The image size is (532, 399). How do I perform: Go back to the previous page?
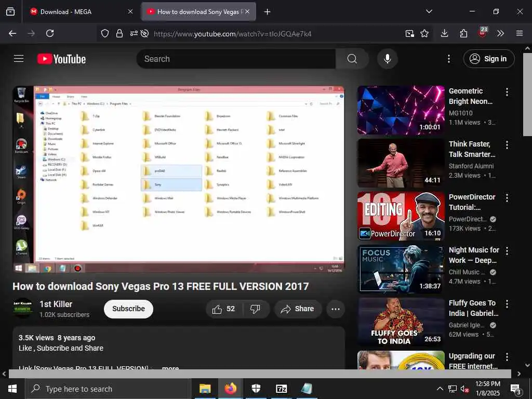click(12, 33)
